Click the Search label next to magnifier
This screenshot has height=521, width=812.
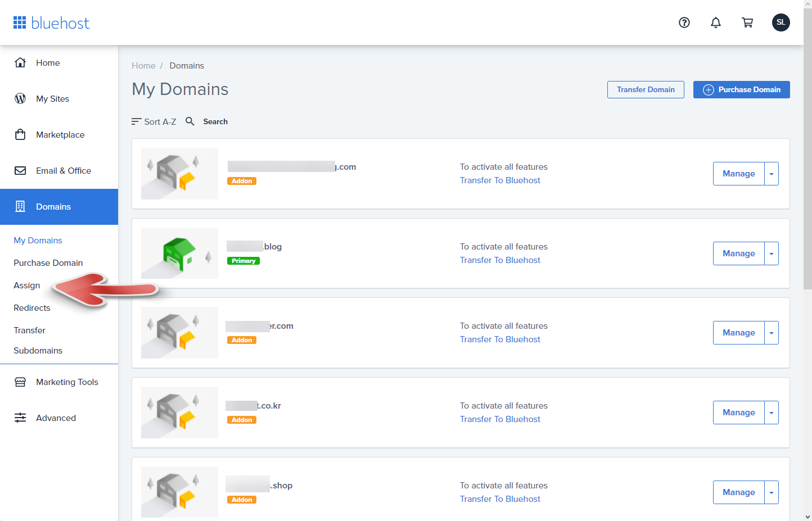tap(215, 121)
